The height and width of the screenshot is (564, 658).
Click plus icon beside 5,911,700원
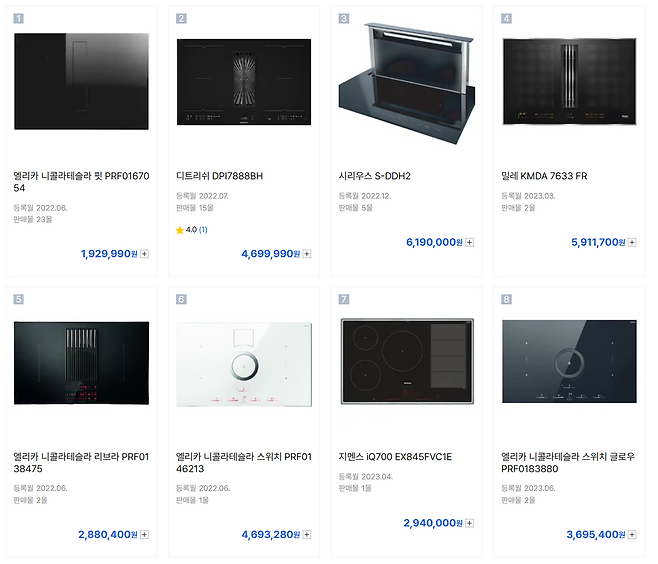point(632,242)
